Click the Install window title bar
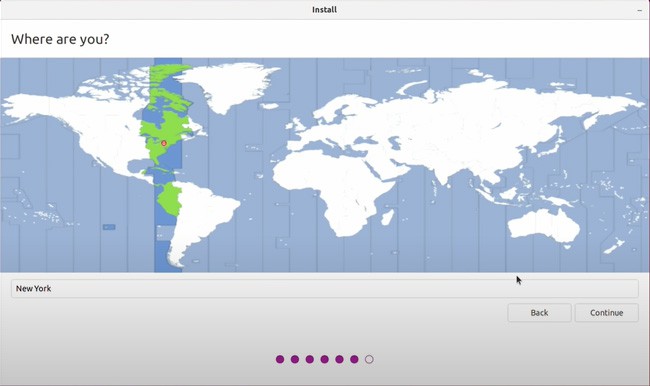The image size is (650, 386). pos(325,10)
